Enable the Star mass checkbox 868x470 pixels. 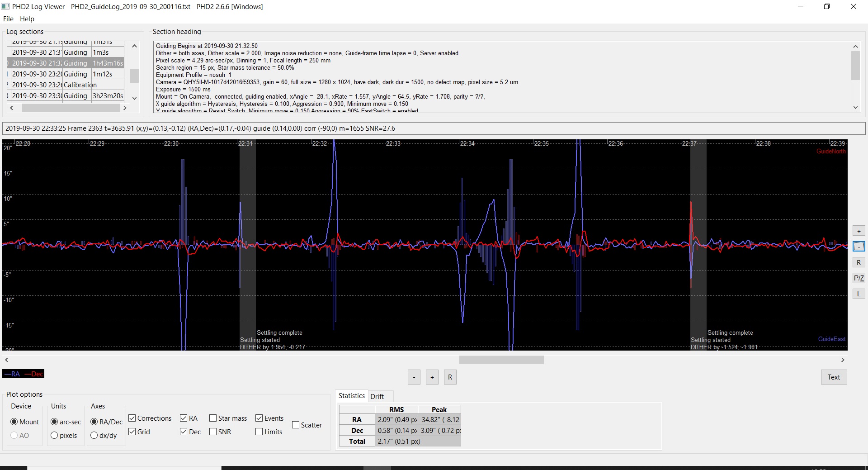pos(213,418)
